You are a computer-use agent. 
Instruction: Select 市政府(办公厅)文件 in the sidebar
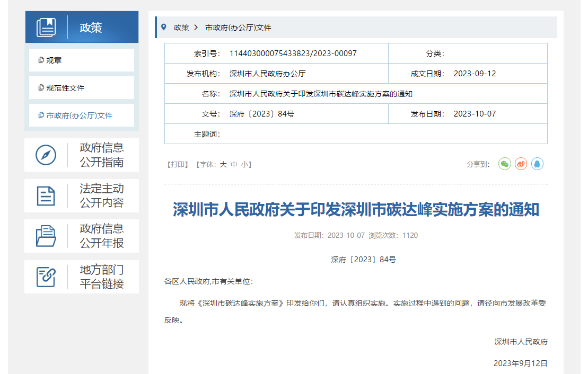coord(79,115)
